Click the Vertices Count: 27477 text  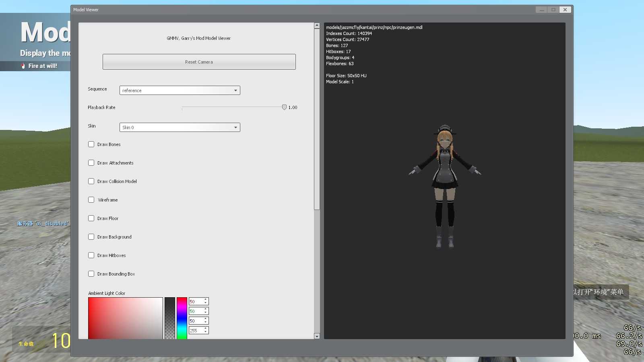[x=347, y=39]
